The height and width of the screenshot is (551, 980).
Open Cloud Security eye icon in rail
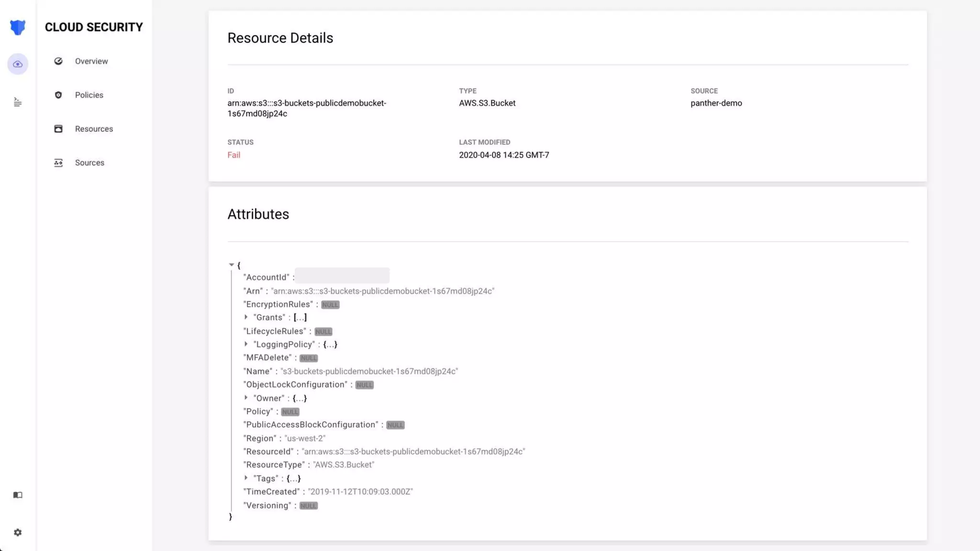click(x=18, y=64)
